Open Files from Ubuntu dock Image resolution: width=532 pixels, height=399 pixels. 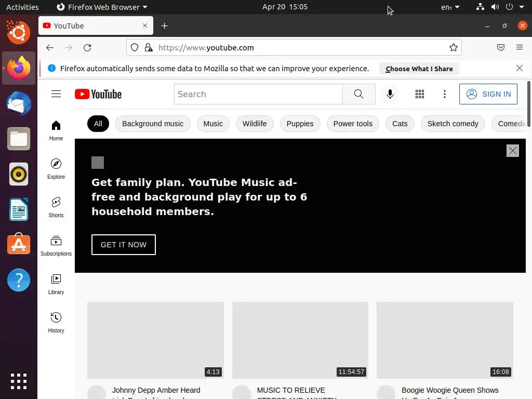19,139
